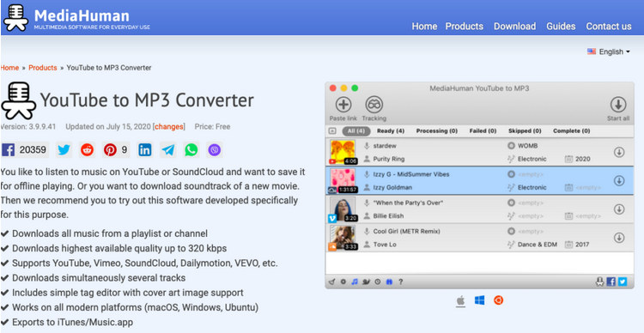Click the blue music note icon
The image size is (644, 333).
coord(355,282)
